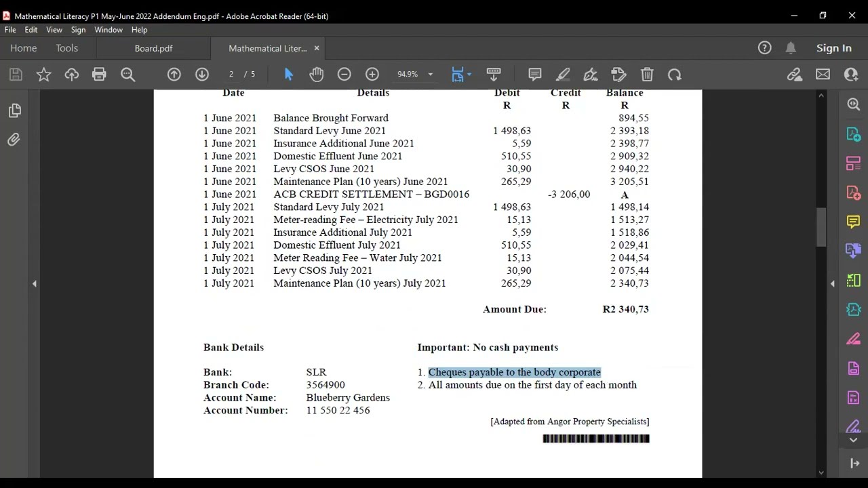This screenshot has width=868, height=488.
Task: Open the search tool in right pane
Action: (x=853, y=104)
